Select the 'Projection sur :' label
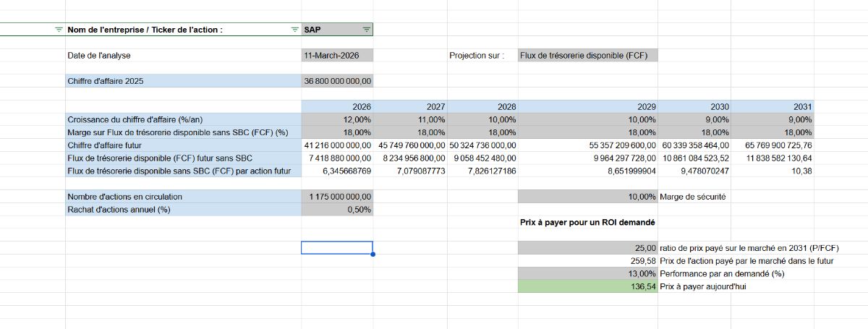The image size is (868, 329). tap(477, 56)
